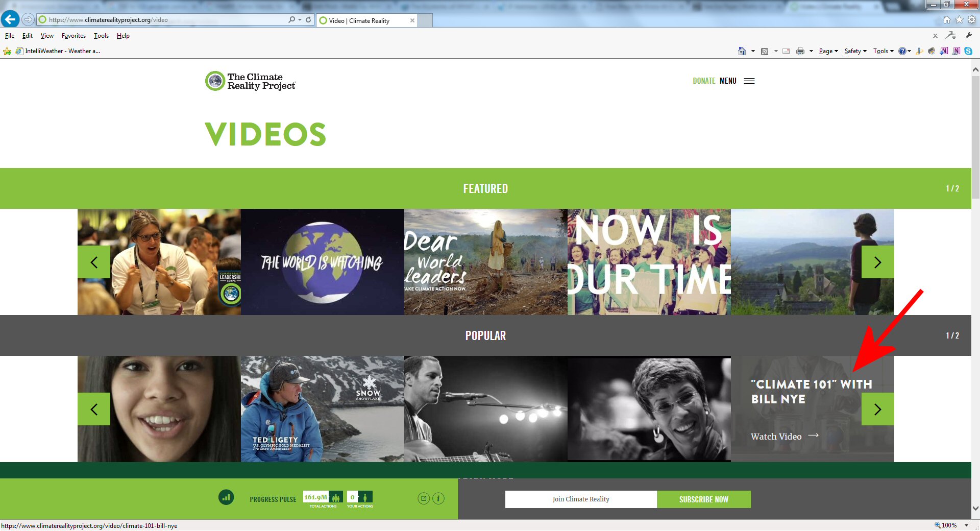Open the hamburger menu icon beside MENU
The image size is (980, 531).
pyautogui.click(x=749, y=81)
